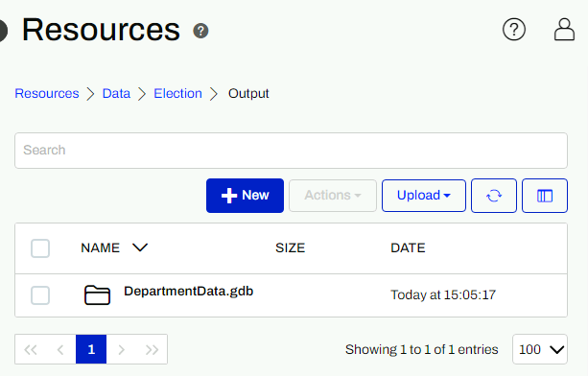Click the SIZE column header
Screen dimensions: 588x376
[291, 247]
